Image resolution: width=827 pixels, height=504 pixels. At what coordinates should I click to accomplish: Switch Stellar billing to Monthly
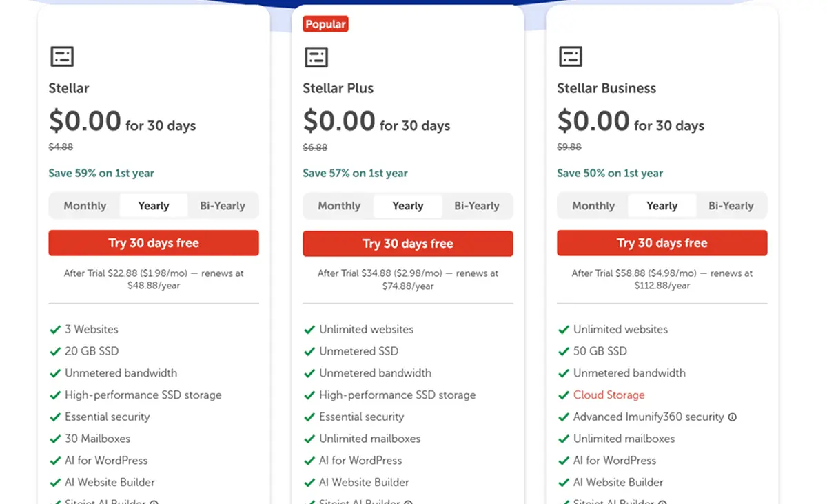tap(84, 205)
